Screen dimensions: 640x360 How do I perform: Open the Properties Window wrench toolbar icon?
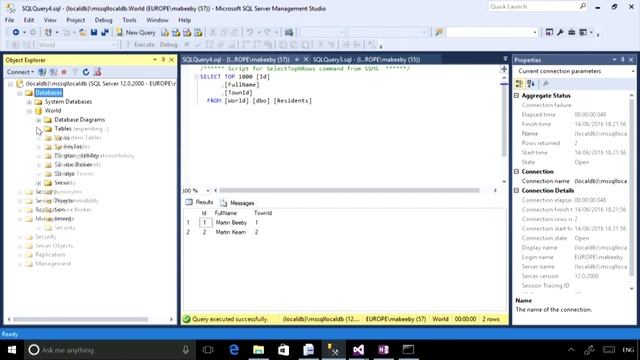[x=560, y=32]
